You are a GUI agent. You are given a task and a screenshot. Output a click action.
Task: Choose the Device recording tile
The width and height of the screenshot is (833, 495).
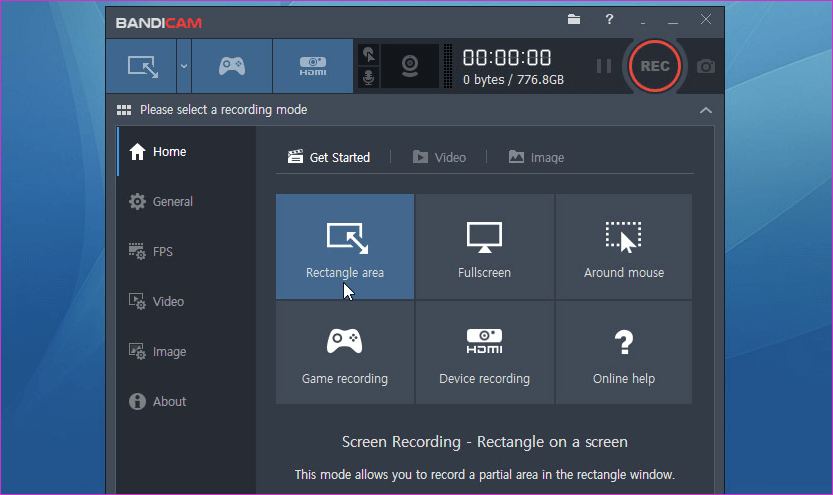tap(484, 353)
